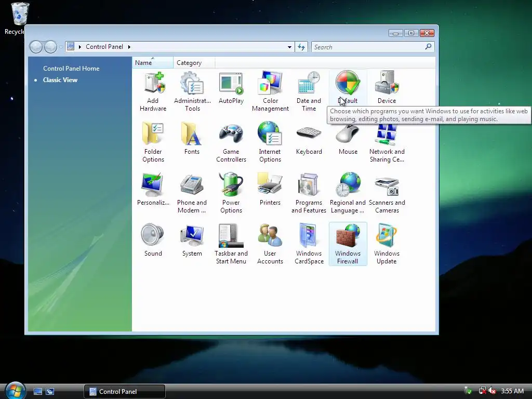This screenshot has width=532, height=399.
Task: Click the network tray icon
Action: (x=482, y=391)
